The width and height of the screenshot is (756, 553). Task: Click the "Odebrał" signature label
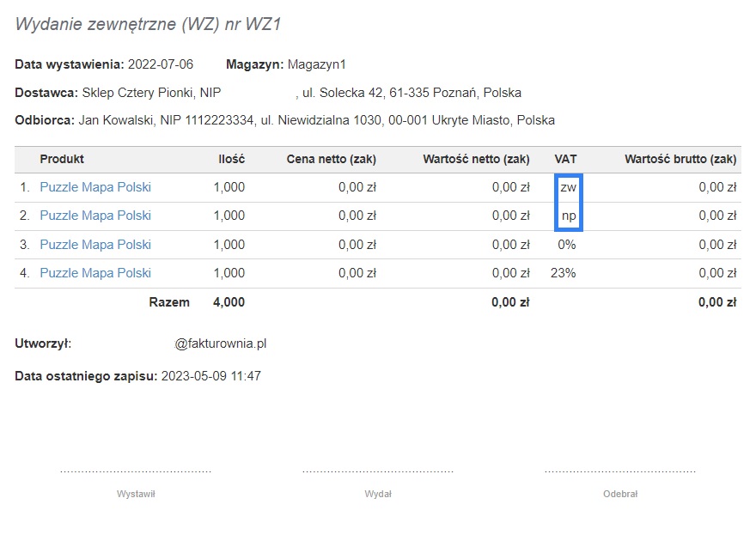tap(620, 494)
